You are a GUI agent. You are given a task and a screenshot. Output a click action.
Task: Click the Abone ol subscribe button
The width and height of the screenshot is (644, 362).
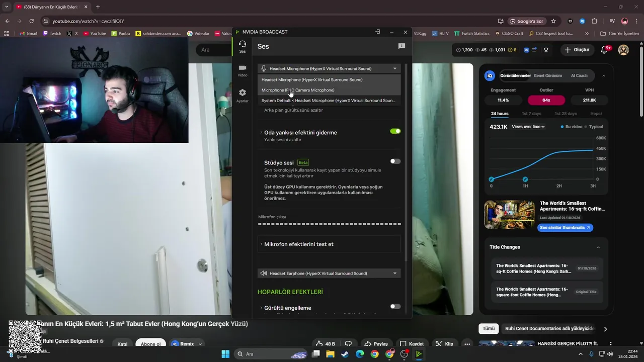(x=151, y=344)
